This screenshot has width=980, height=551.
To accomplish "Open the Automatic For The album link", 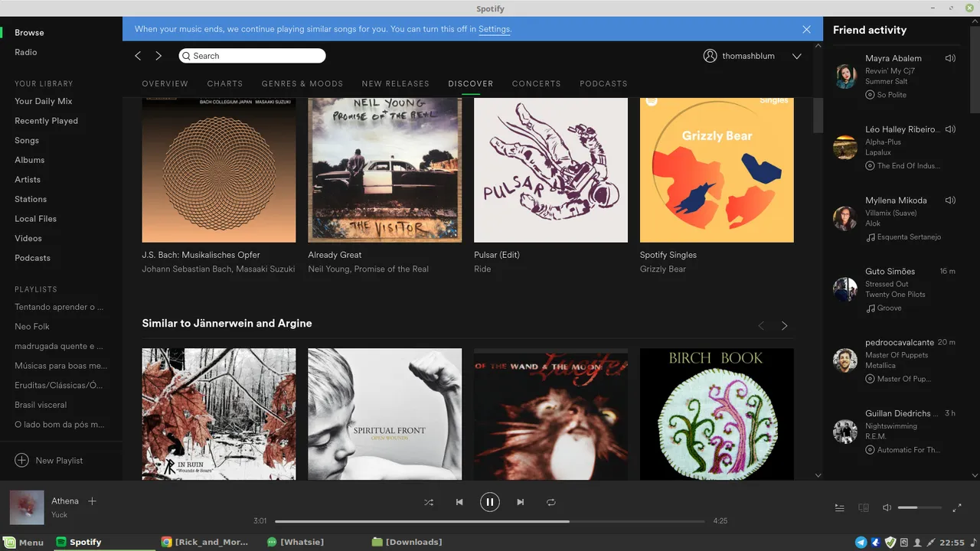I will (x=908, y=450).
